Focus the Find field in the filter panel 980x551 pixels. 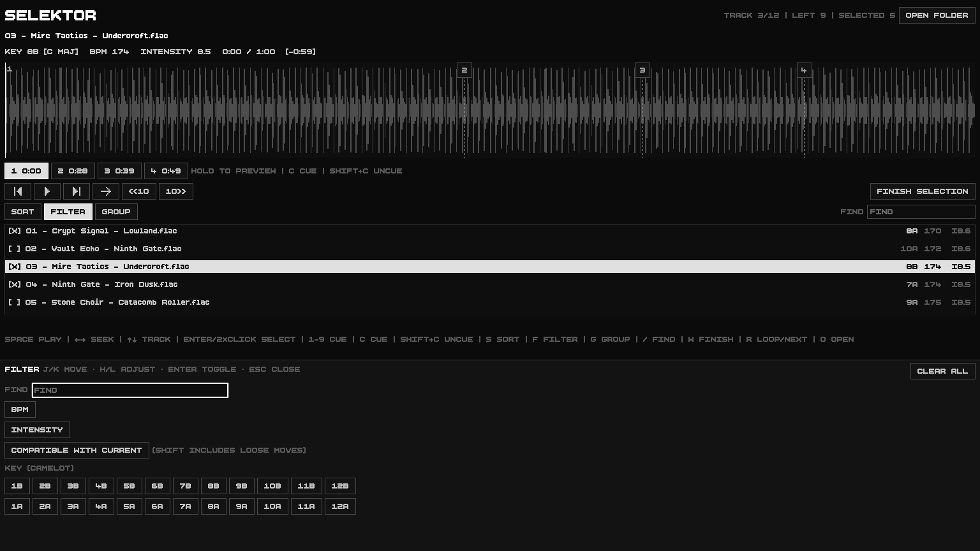pyautogui.click(x=130, y=390)
